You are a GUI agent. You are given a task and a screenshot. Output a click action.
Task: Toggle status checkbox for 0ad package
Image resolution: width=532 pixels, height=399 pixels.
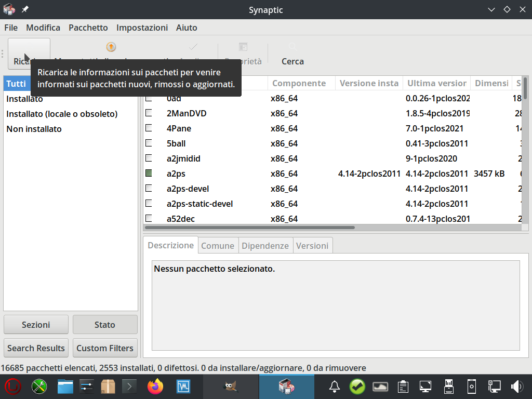(149, 98)
